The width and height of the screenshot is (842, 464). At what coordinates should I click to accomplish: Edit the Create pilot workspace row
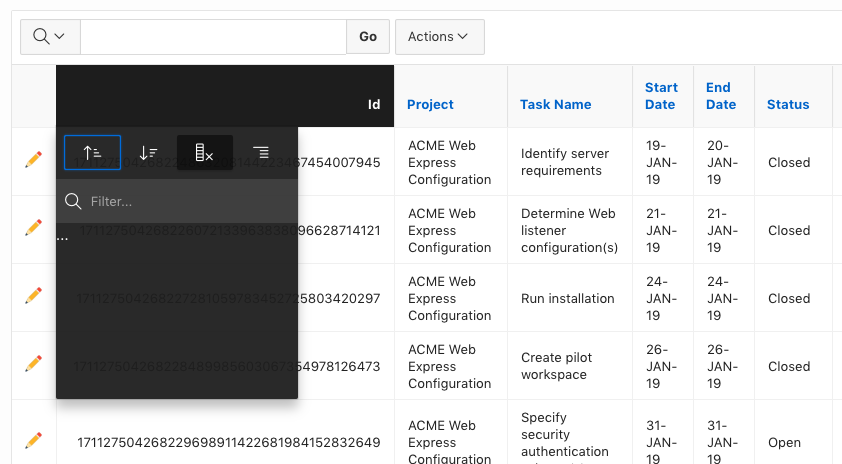coord(34,363)
